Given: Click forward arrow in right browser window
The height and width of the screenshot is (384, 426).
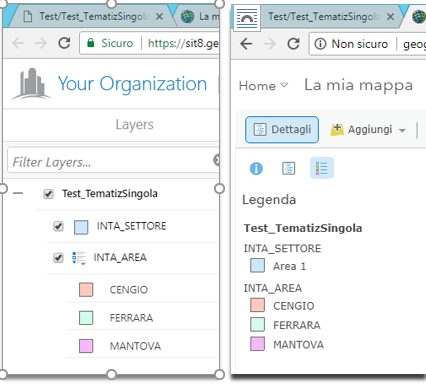Looking at the screenshot, I should tap(270, 44).
